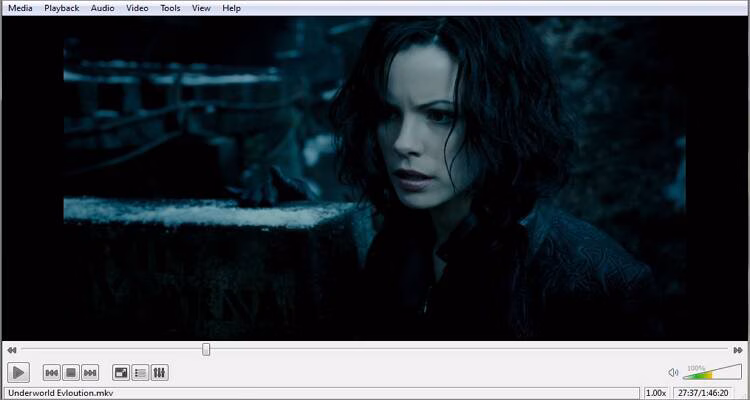Image resolution: width=750 pixels, height=400 pixels.
Task: Skip to previous media track
Action: 52,372
